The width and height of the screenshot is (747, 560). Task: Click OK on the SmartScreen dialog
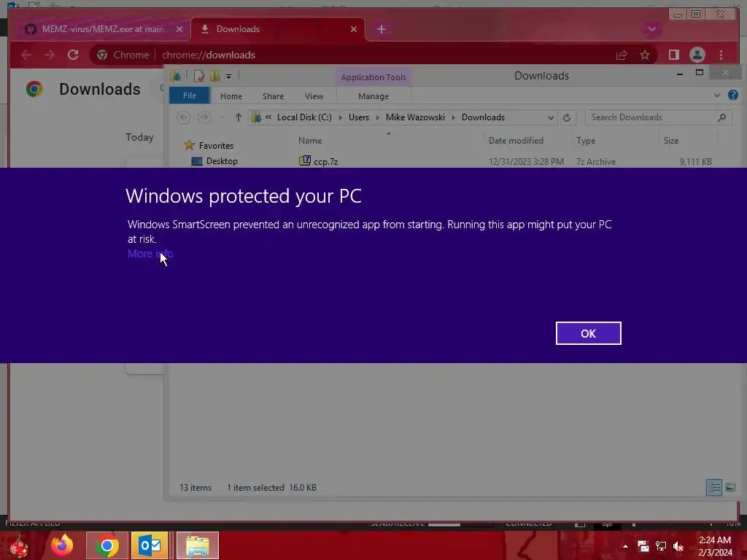tap(588, 333)
